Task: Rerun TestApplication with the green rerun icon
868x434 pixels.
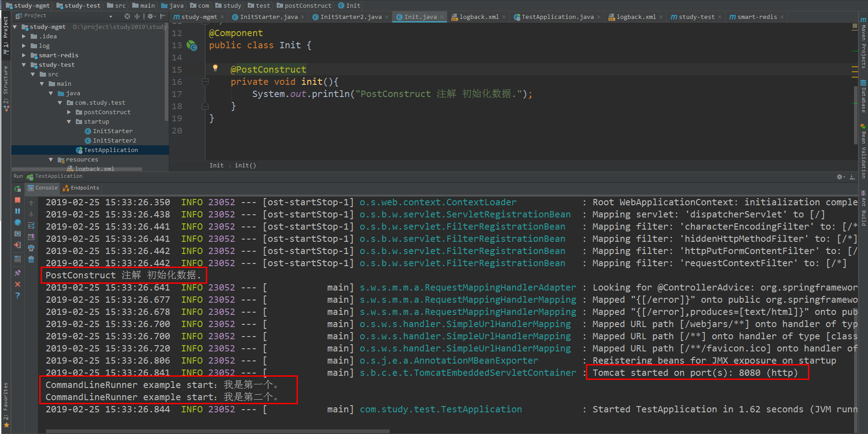Action: click(x=18, y=189)
